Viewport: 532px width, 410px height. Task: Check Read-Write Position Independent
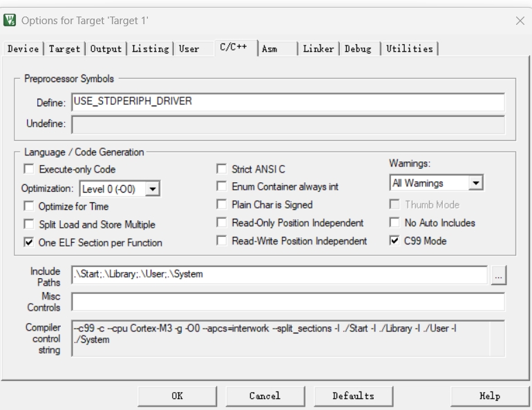coord(222,241)
